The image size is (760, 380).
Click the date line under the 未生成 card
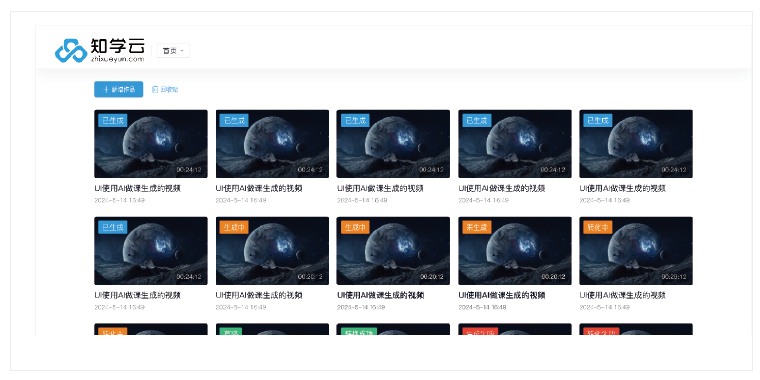click(483, 307)
